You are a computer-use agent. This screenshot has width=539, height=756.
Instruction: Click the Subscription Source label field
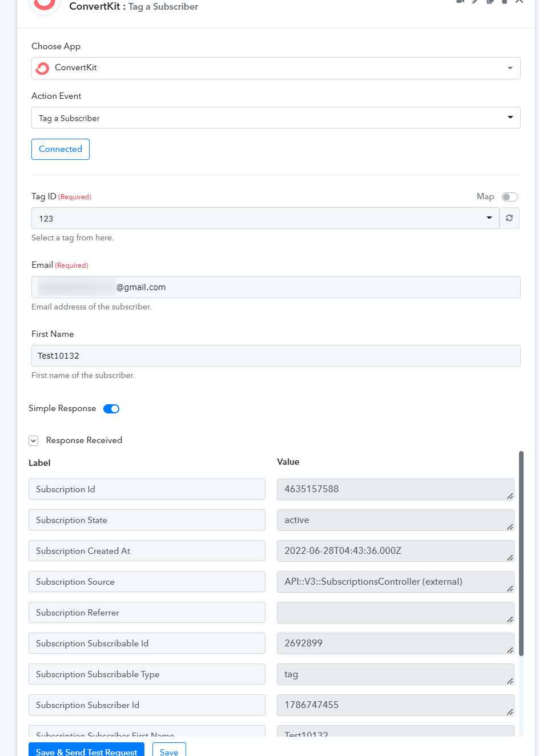pyautogui.click(x=147, y=582)
